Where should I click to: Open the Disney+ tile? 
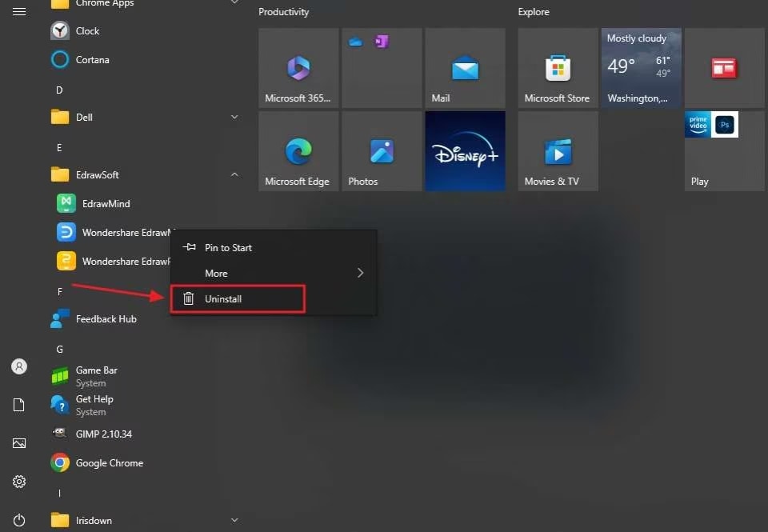coord(466,151)
